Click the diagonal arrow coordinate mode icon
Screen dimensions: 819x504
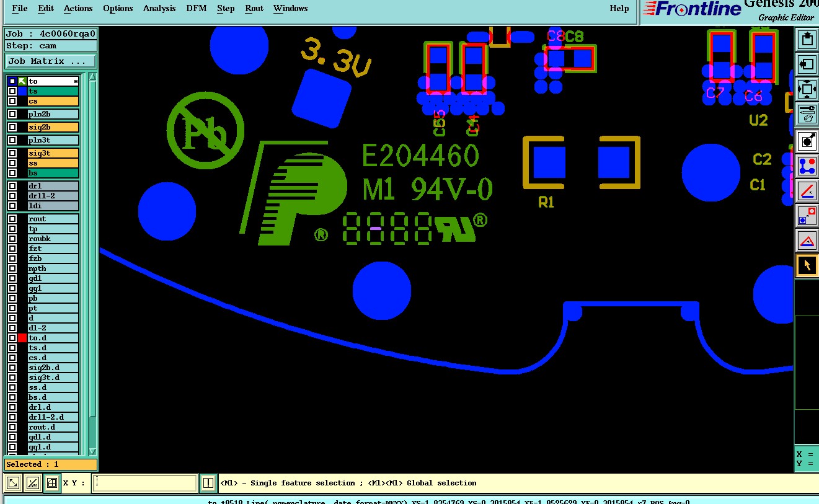coord(13,482)
